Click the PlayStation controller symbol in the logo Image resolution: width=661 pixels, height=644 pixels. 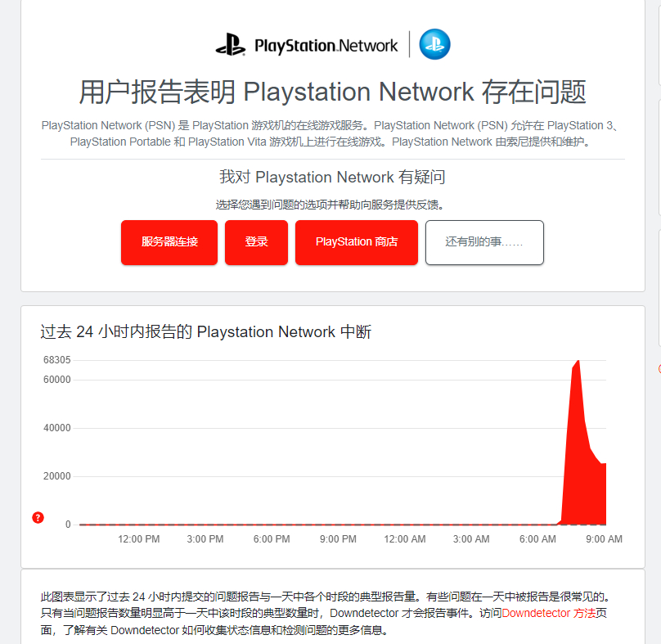[x=230, y=44]
